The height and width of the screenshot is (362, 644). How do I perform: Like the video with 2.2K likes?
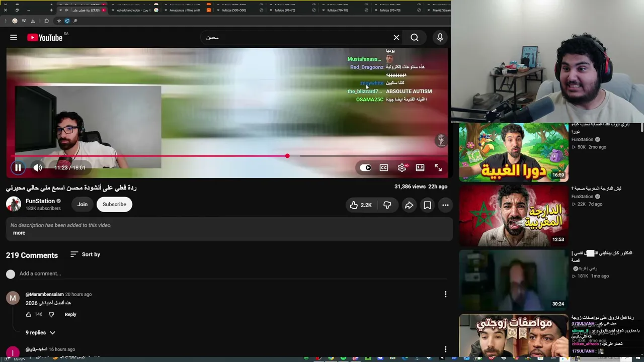[361, 205]
